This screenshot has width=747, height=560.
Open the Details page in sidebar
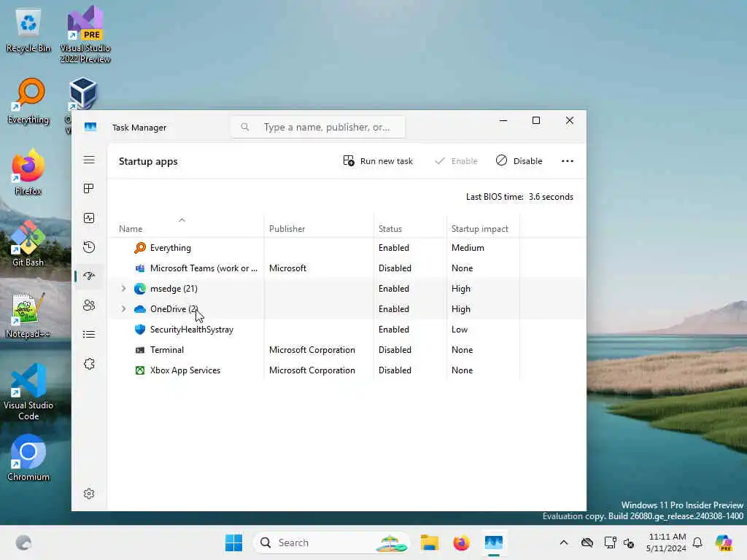[x=89, y=334]
